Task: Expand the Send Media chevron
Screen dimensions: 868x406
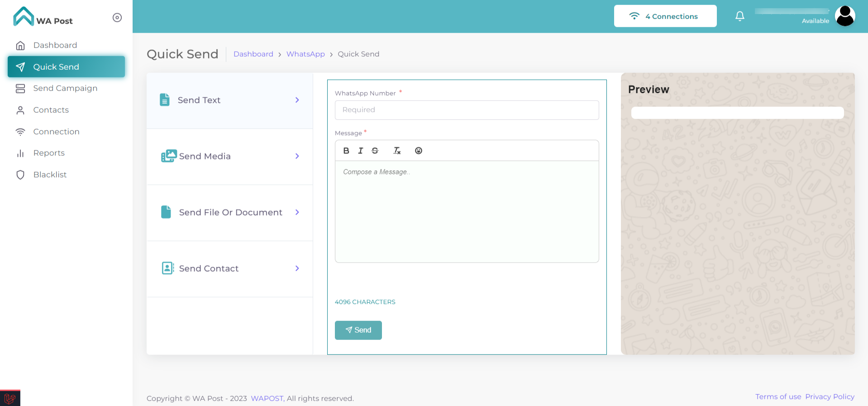Action: pos(297,156)
